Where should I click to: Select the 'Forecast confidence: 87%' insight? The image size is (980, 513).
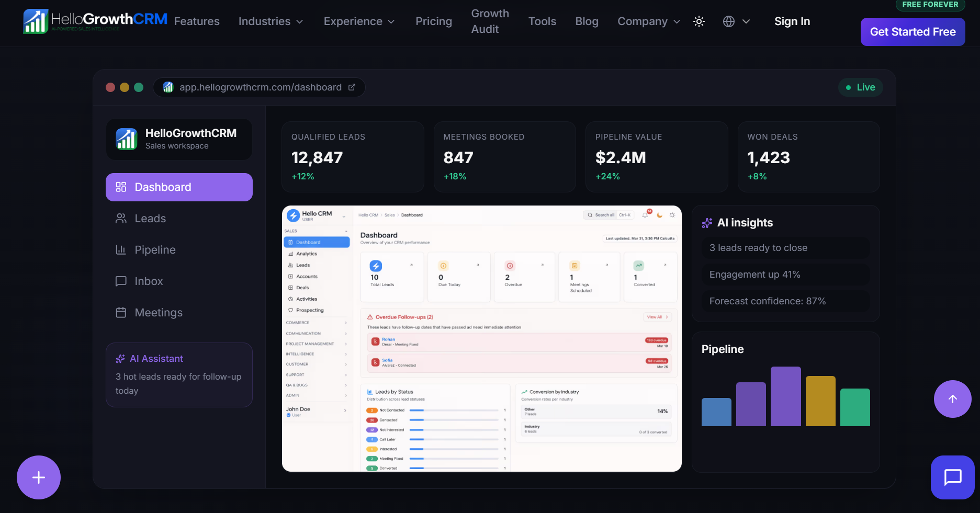coord(786,301)
